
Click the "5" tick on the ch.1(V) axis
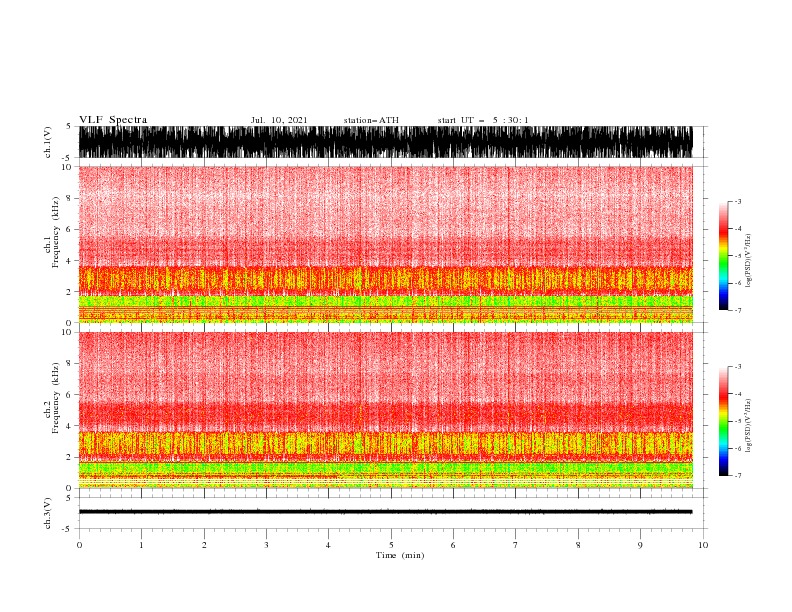point(69,126)
